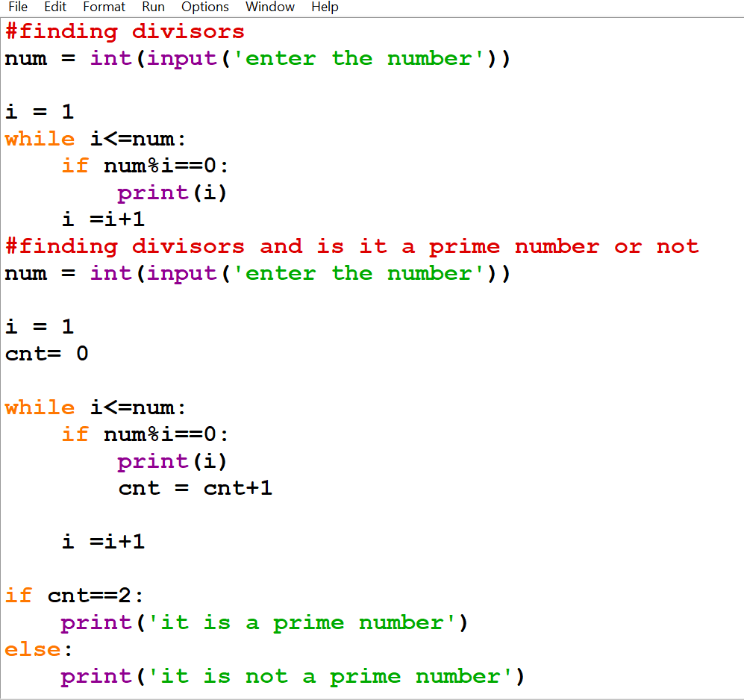Screen dimensions: 744x700
Task: Open the Run menu
Action: tap(153, 7)
